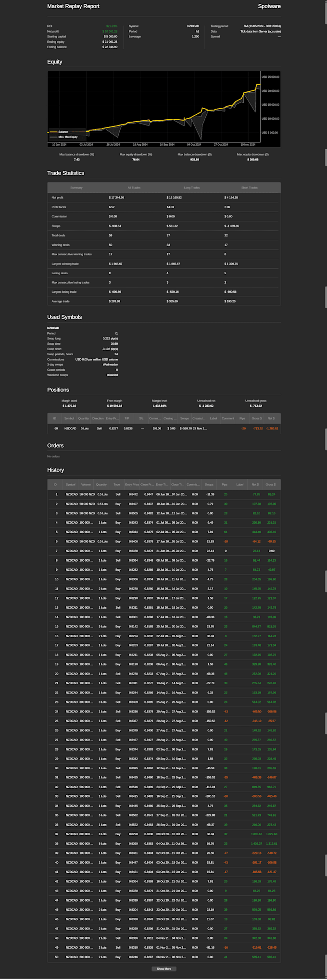Viewport: 327px width, 980px height.
Task: Click the Profit factor row label
Action: pyautogui.click(x=59, y=207)
